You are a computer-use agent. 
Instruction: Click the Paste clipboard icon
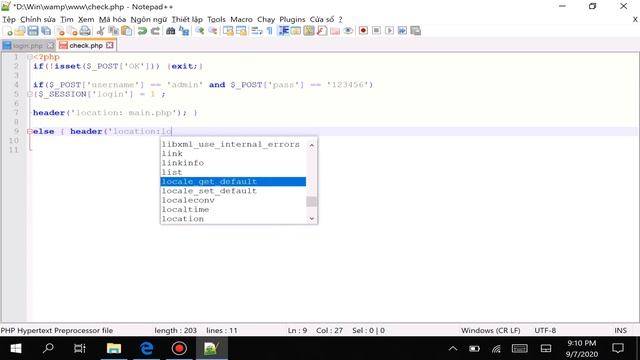click(x=127, y=31)
